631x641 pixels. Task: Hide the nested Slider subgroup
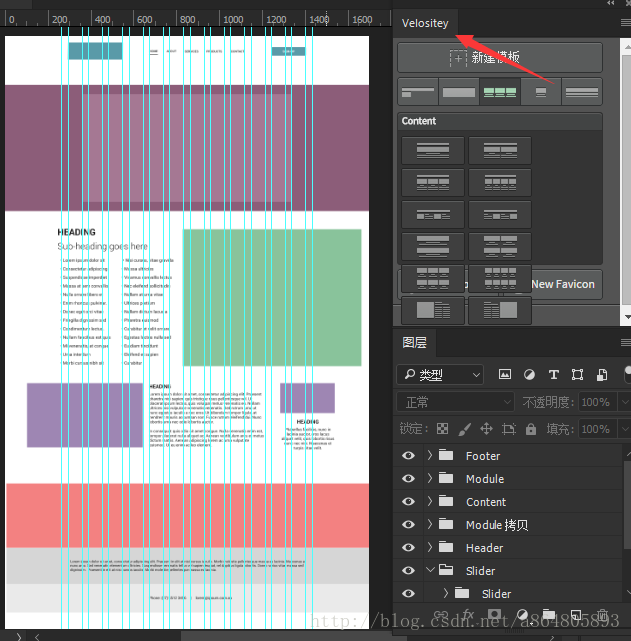(408, 593)
